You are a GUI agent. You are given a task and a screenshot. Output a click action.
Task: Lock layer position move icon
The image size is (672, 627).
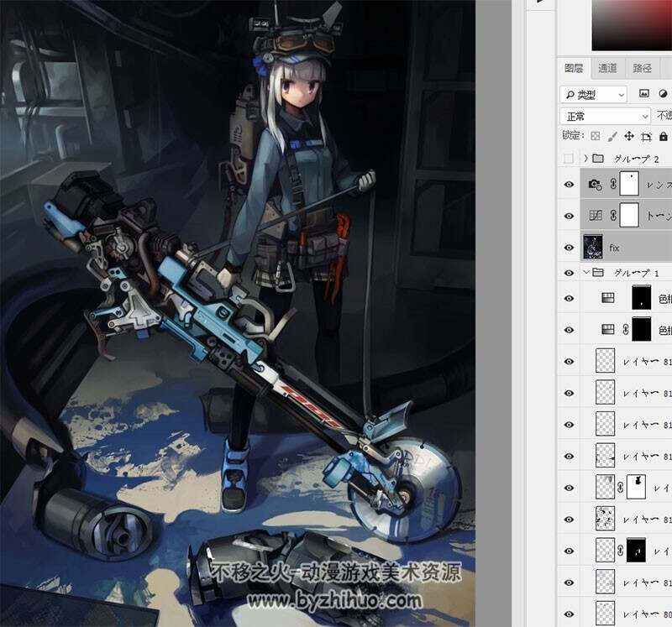click(x=628, y=136)
